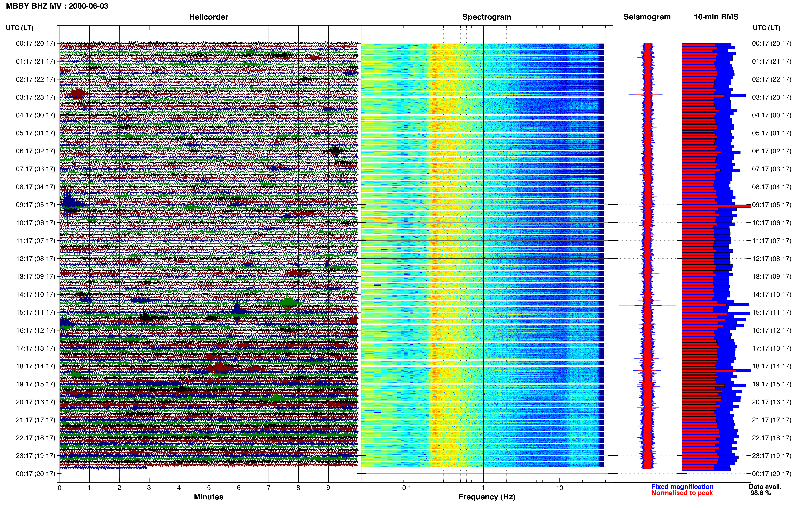Click left time label '00:17 (20:17)' at top

click(x=36, y=43)
